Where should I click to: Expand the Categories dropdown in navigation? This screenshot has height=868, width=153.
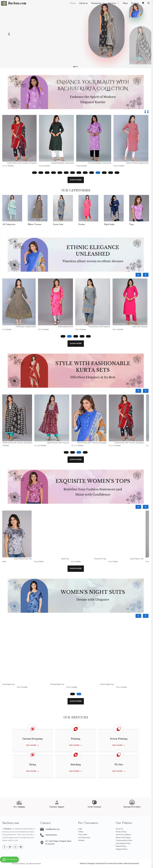(x=97, y=3)
